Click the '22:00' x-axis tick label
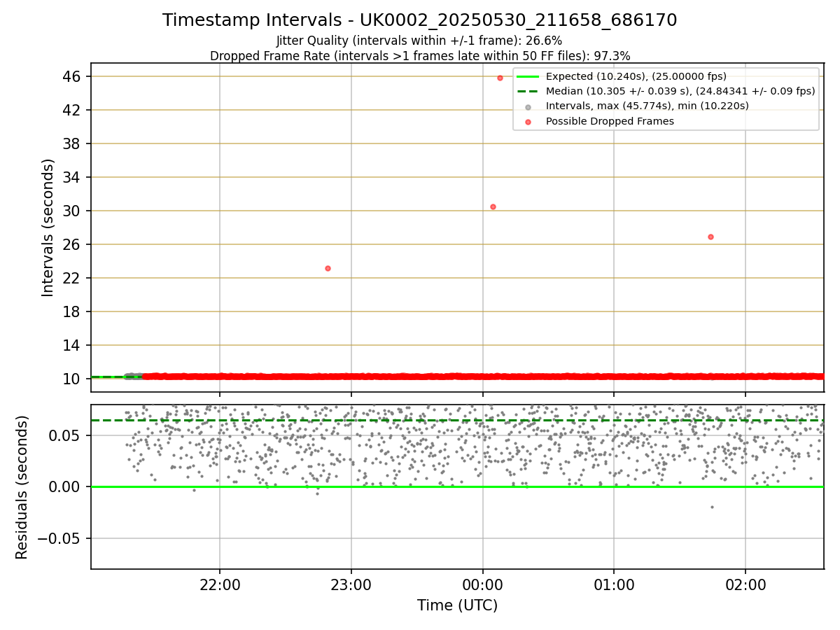840x630 pixels. coord(220,584)
